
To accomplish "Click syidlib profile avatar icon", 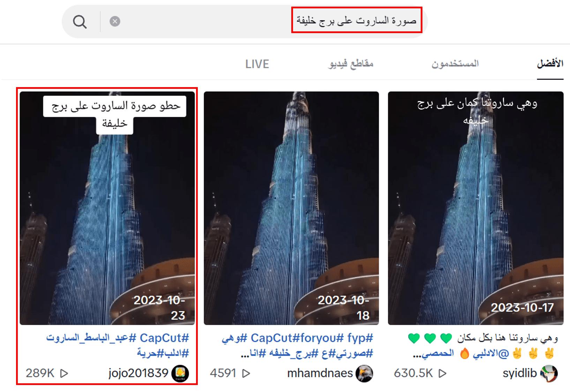I will tap(549, 373).
